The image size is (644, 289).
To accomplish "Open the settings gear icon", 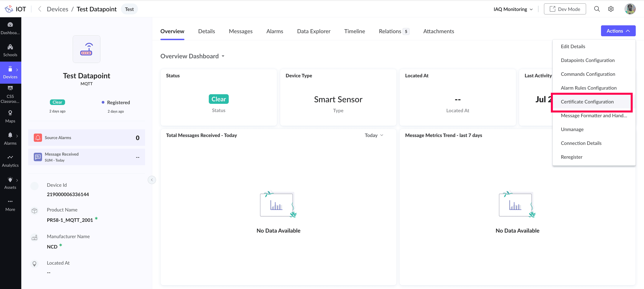I will click(611, 9).
